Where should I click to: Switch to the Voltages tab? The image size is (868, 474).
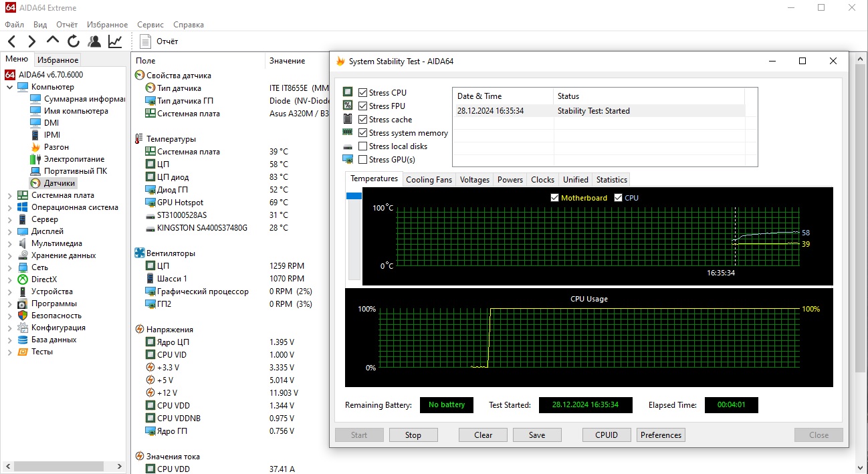pos(475,180)
